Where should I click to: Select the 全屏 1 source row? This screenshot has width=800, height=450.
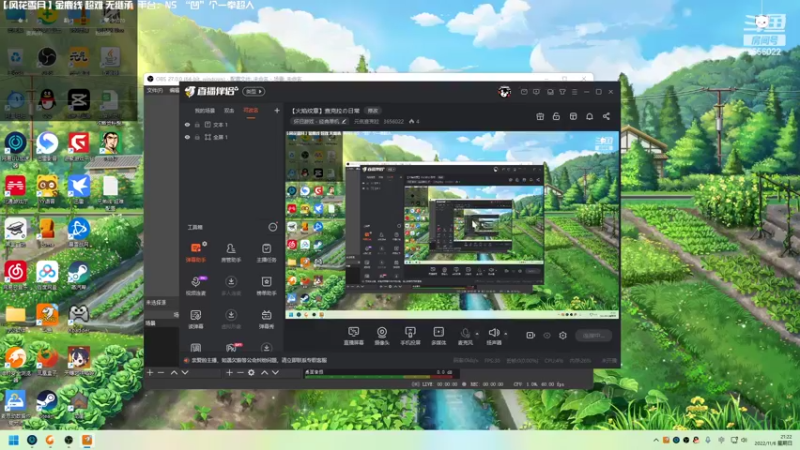click(x=232, y=137)
